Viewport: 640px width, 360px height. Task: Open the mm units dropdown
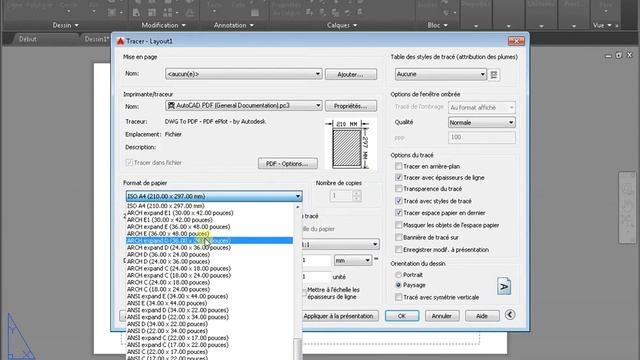point(353,260)
